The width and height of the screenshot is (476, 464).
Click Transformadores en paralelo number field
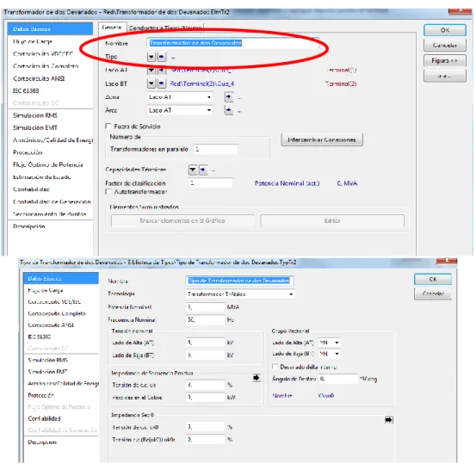[215, 149]
